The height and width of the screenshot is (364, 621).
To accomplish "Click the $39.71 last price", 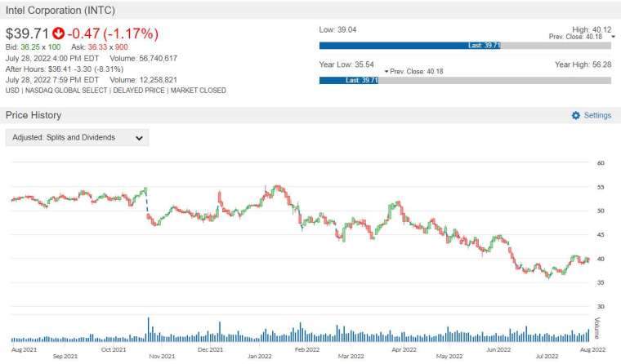I will point(27,33).
